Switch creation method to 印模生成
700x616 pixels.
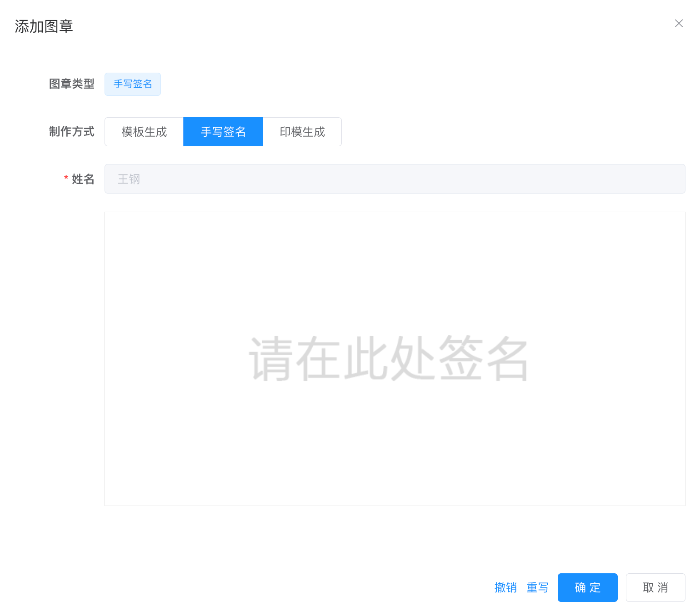click(302, 132)
